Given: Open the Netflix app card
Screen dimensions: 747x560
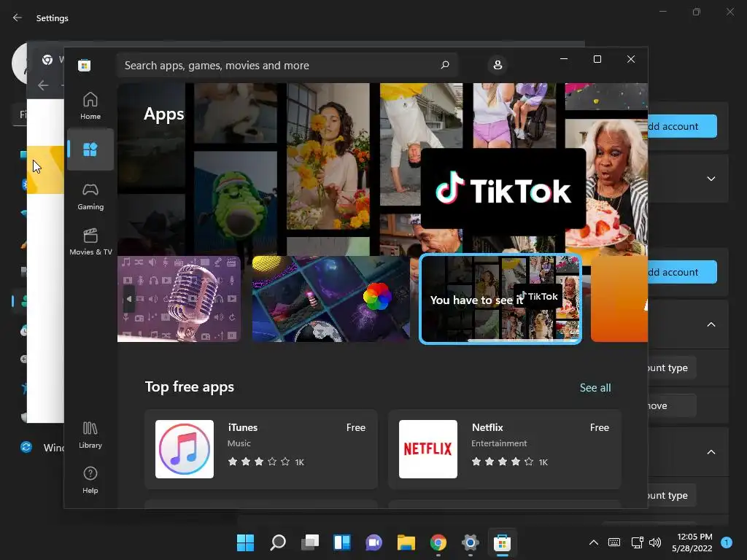Looking at the screenshot, I should [505, 449].
